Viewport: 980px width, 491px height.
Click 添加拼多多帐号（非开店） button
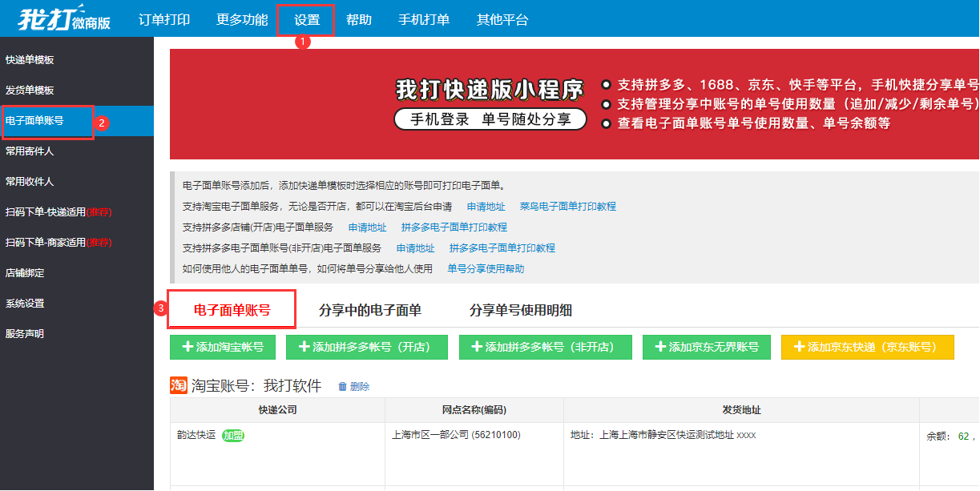(546, 347)
